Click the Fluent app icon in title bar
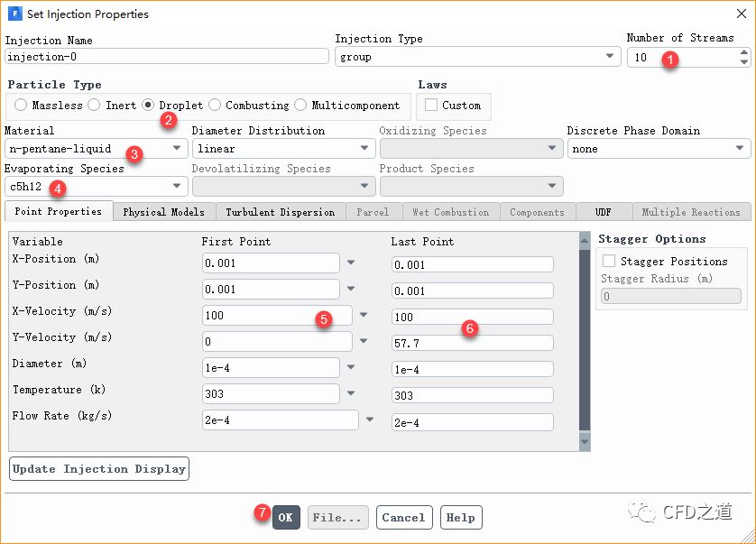 (14, 14)
